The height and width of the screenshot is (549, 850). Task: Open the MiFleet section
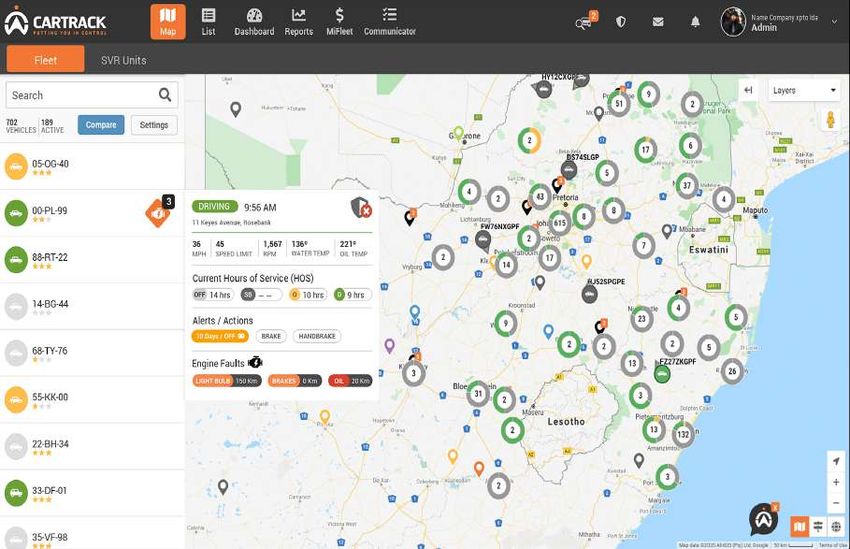point(339,22)
